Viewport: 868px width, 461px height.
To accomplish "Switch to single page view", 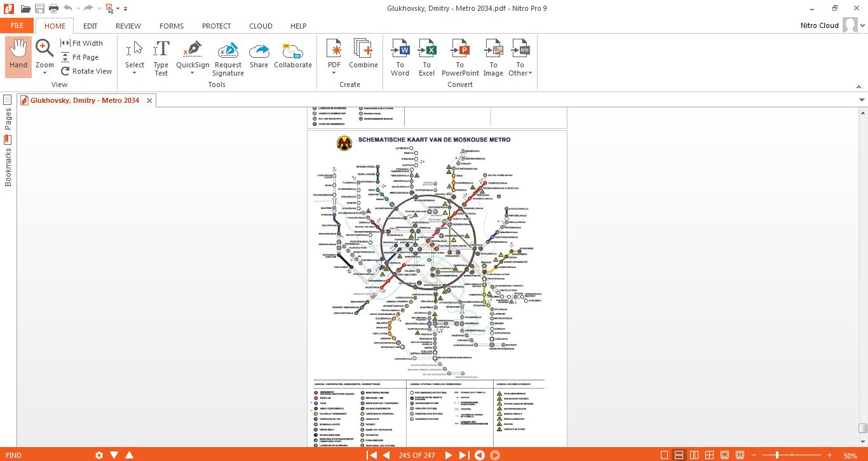I will point(665,455).
